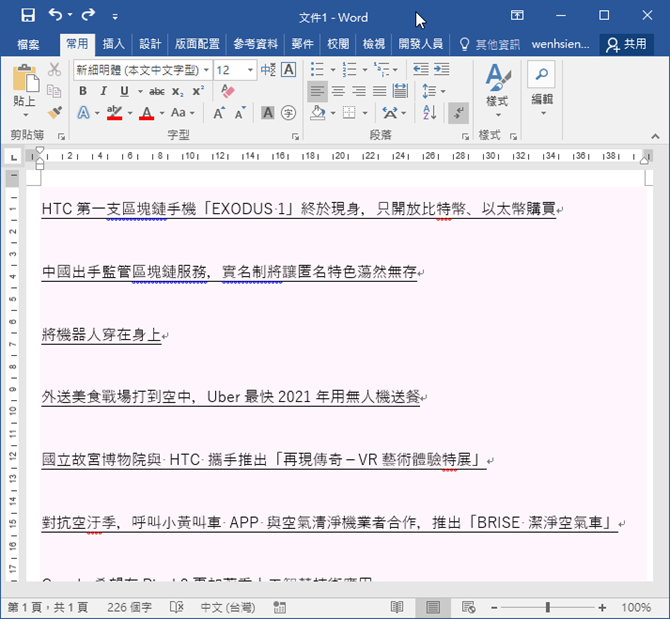Toggle character shading icon
This screenshot has height=619, width=670.
(268, 113)
